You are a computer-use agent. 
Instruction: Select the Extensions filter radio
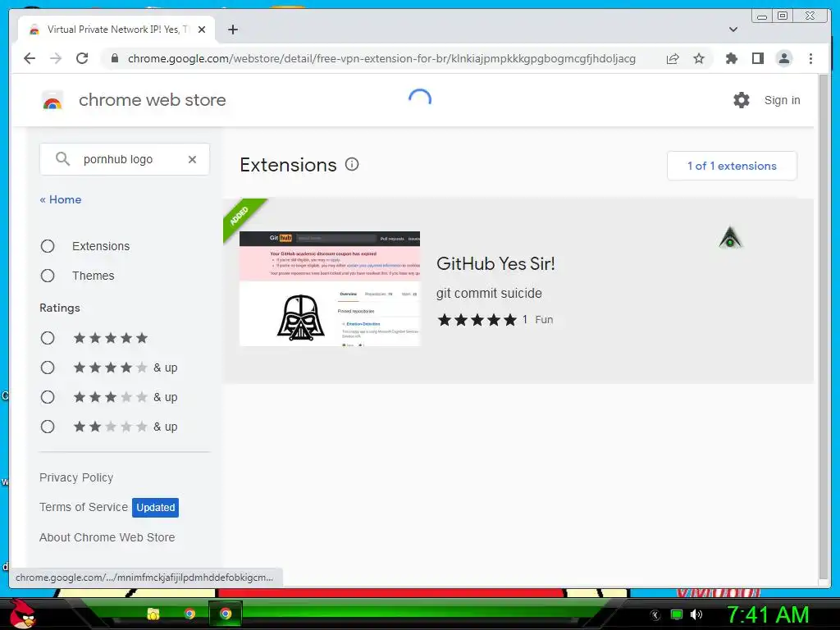tap(48, 246)
